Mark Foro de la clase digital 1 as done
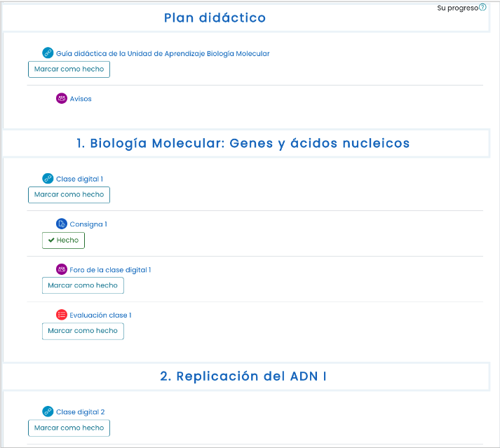The width and height of the screenshot is (500, 448). (x=83, y=285)
